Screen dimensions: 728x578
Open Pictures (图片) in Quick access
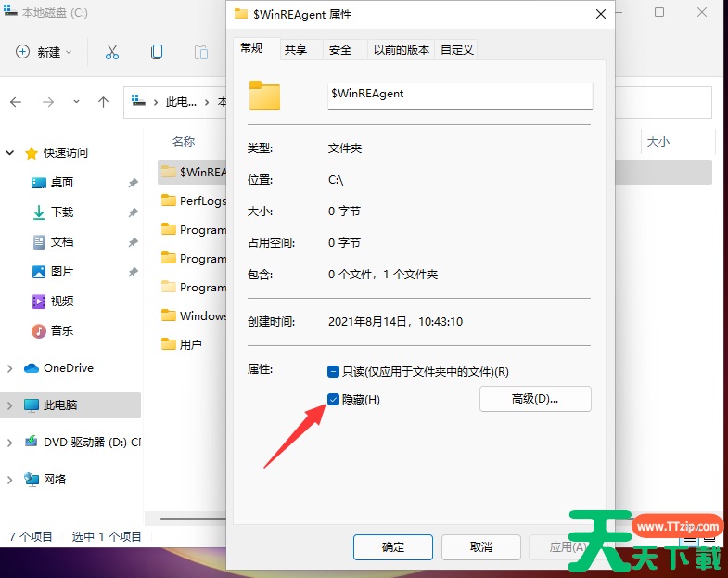pos(62,271)
